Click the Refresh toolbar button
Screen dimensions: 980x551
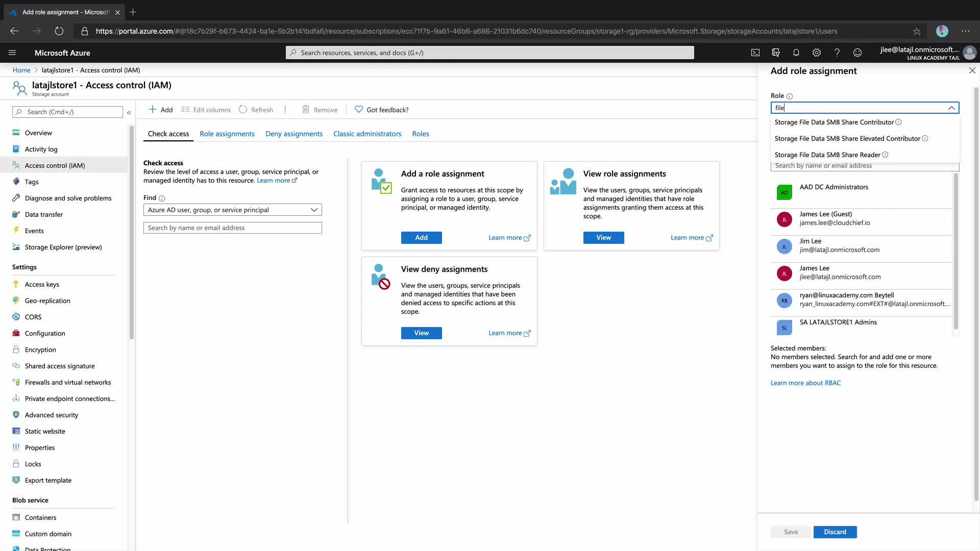(x=256, y=110)
